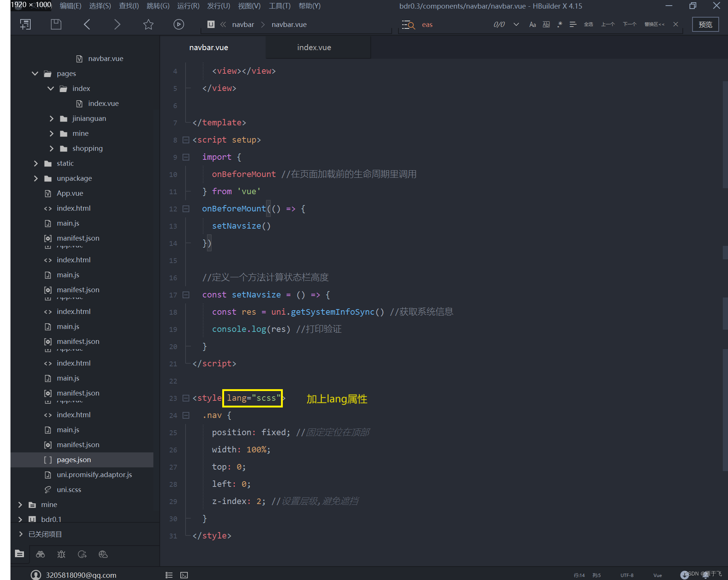Click the project manager folder icon
The width and height of the screenshot is (728, 580).
click(x=19, y=554)
